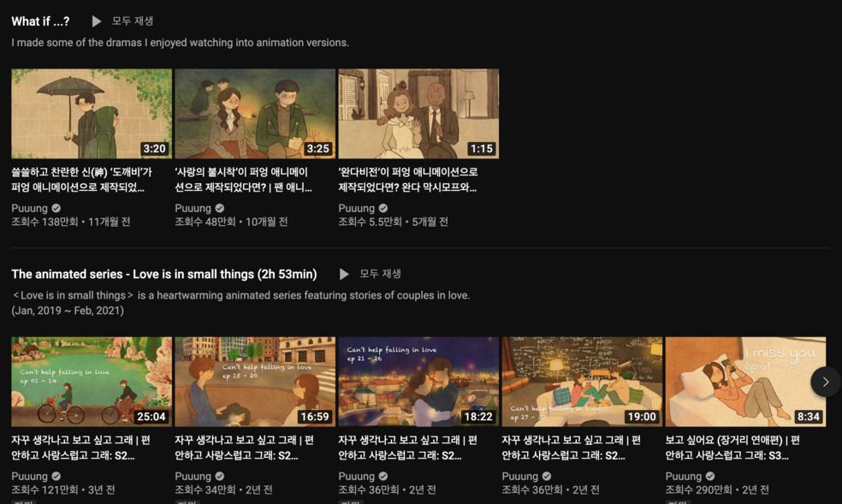Click verified badge under the 25:04 video
The height and width of the screenshot is (504, 842).
pyautogui.click(x=56, y=476)
